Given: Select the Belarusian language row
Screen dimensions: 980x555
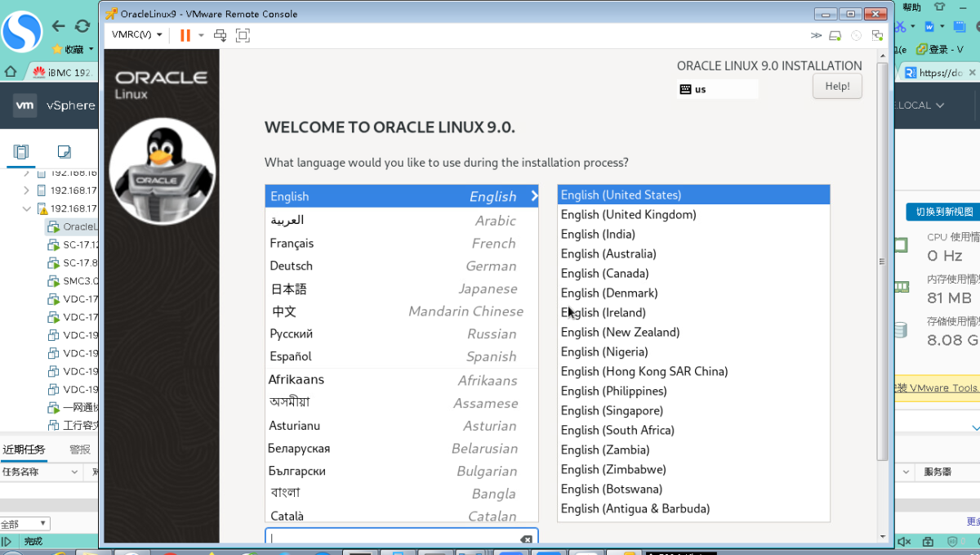Looking at the screenshot, I should click(x=402, y=448).
